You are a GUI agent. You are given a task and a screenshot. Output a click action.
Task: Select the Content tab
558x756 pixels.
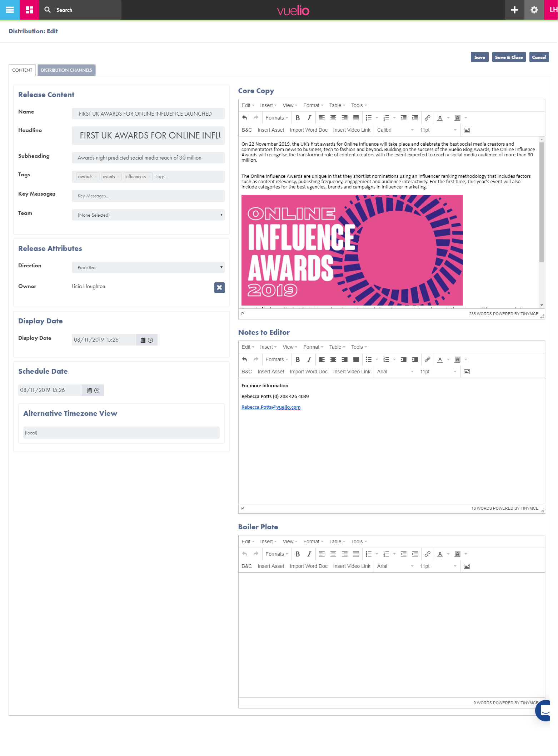pyautogui.click(x=22, y=70)
